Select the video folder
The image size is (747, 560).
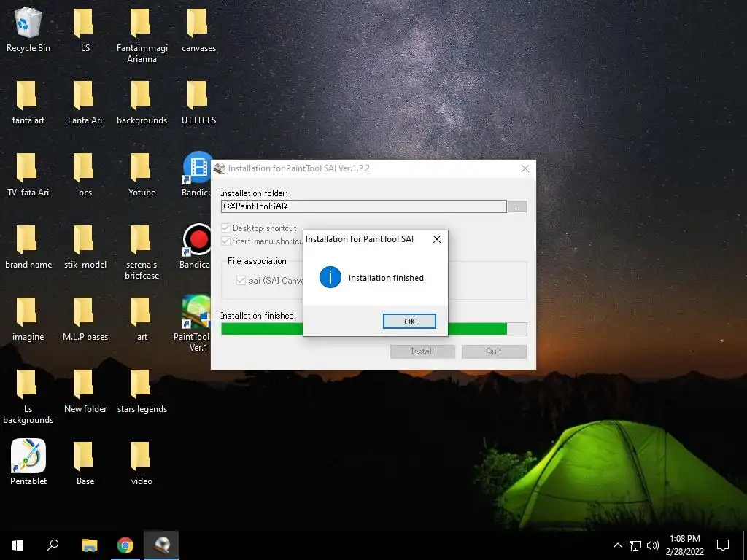pos(142,463)
